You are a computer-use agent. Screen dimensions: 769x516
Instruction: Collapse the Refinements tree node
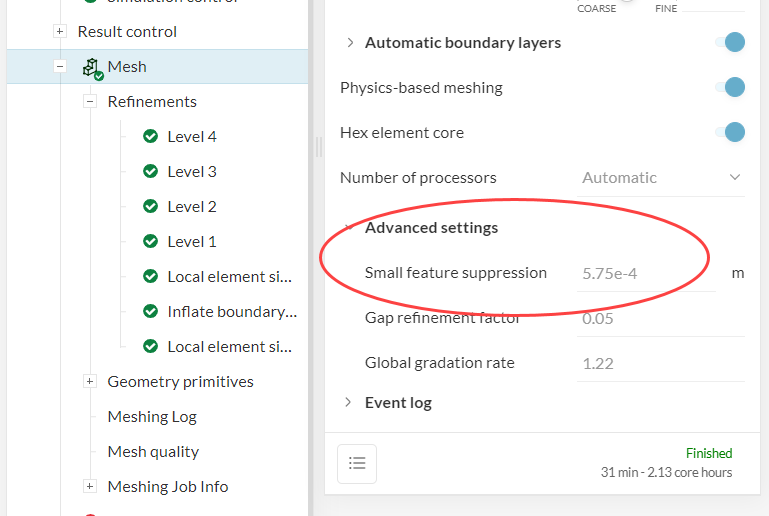click(90, 102)
